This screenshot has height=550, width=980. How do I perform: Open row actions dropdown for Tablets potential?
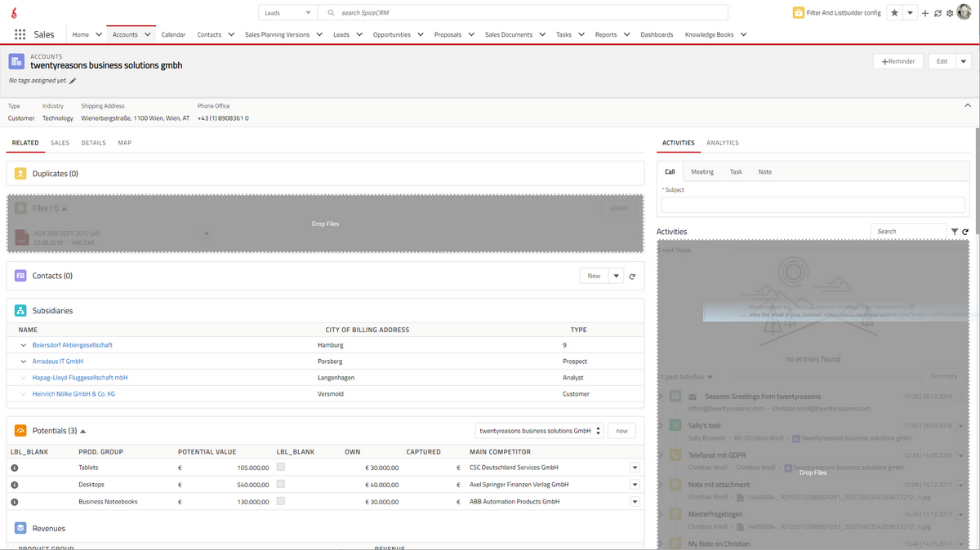pyautogui.click(x=635, y=468)
